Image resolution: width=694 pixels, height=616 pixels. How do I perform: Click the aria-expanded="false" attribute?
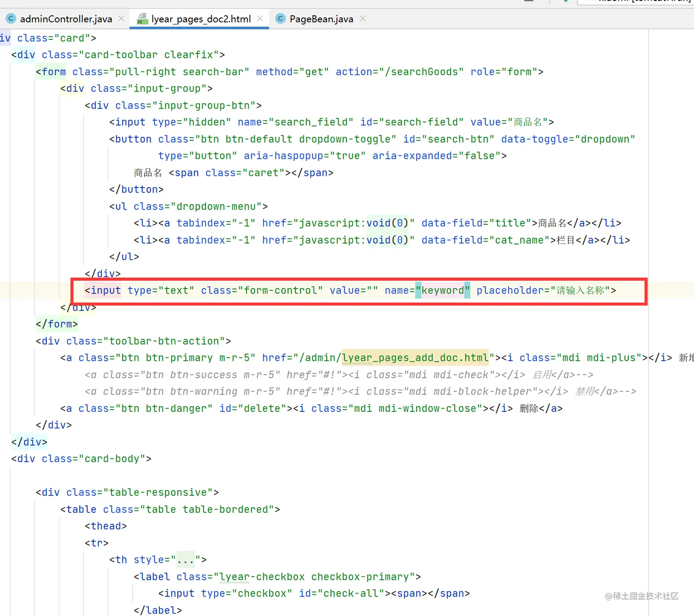click(x=437, y=156)
